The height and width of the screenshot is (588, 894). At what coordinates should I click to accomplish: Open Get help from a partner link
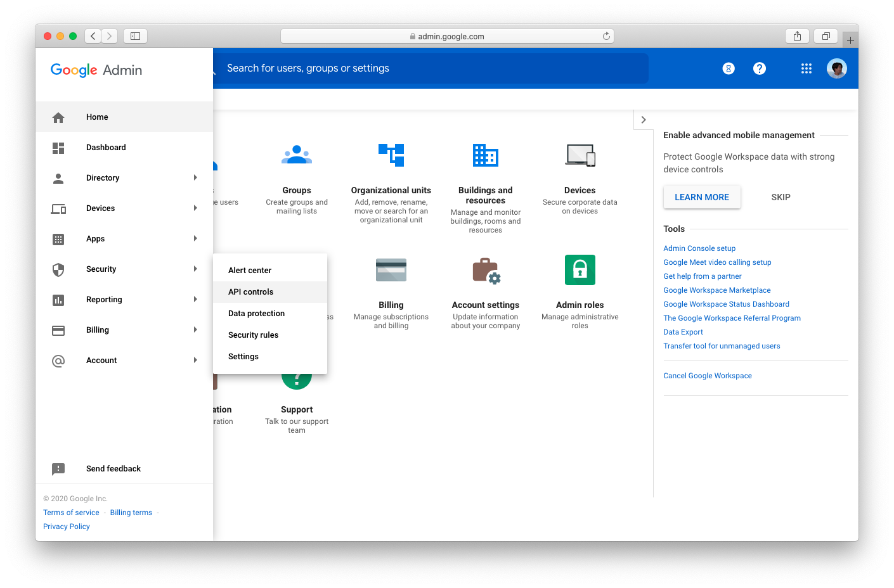point(703,276)
